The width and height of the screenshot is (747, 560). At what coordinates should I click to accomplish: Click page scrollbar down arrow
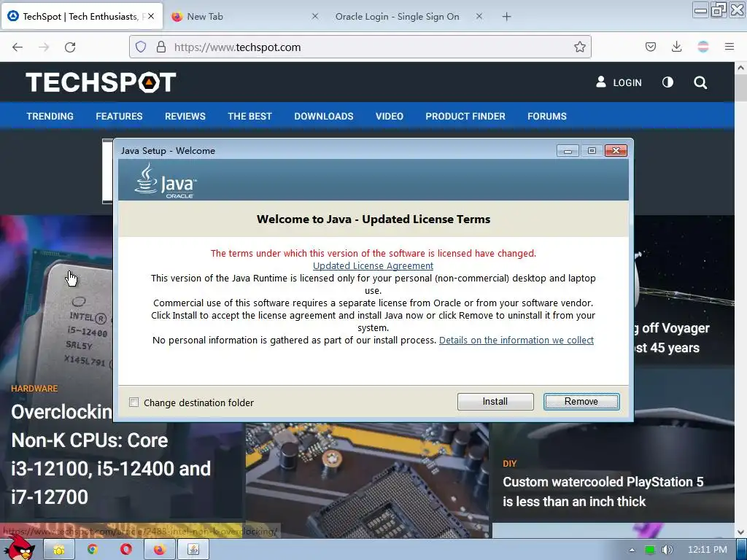click(741, 532)
